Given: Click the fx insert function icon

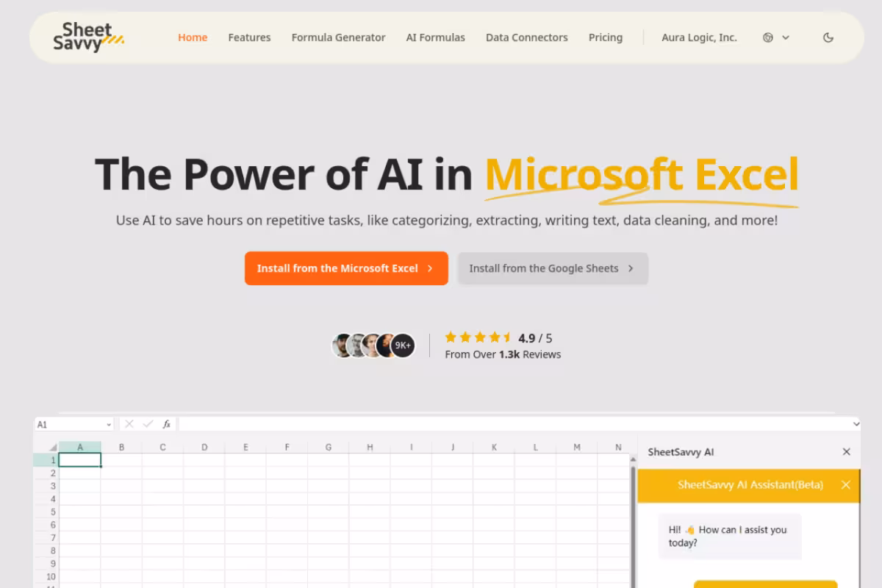Looking at the screenshot, I should point(167,424).
